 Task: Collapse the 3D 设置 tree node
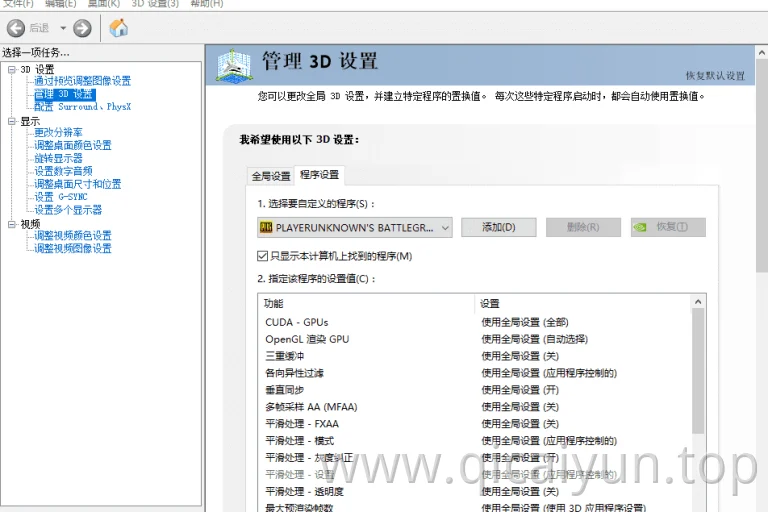[12, 70]
